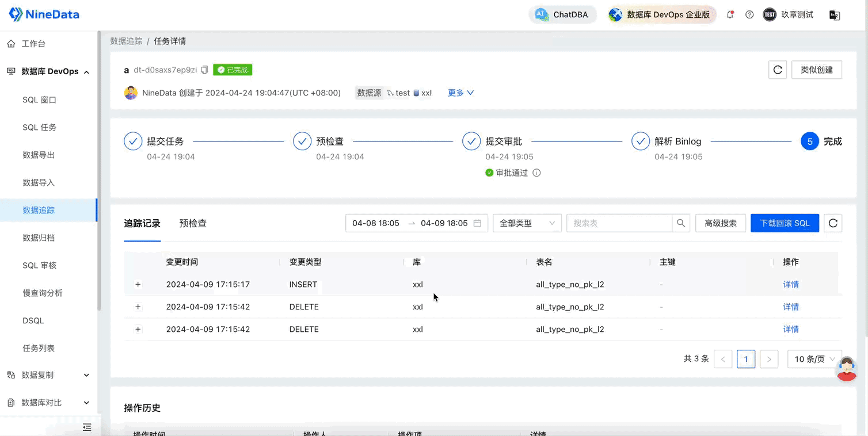Click the approval info icon
Screen dimensions: 868x436
coord(536,173)
